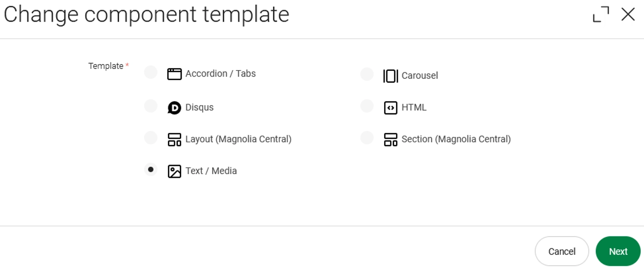This screenshot has height=270, width=644.
Task: Click the HTML code bracket icon
Action: [x=391, y=108]
